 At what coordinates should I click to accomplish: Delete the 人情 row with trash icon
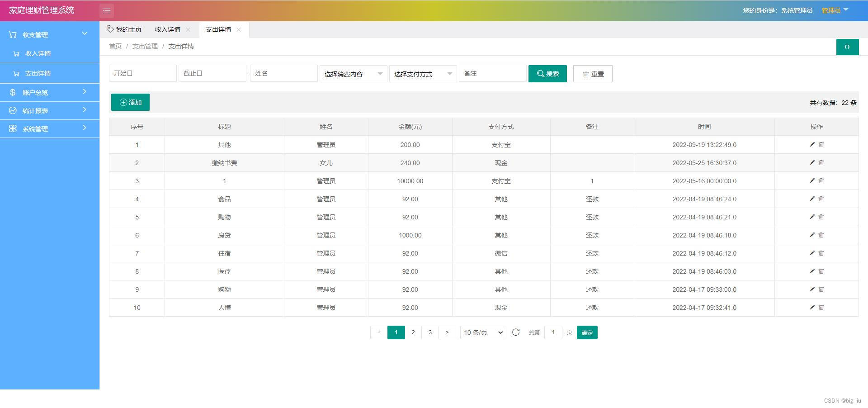click(x=821, y=307)
